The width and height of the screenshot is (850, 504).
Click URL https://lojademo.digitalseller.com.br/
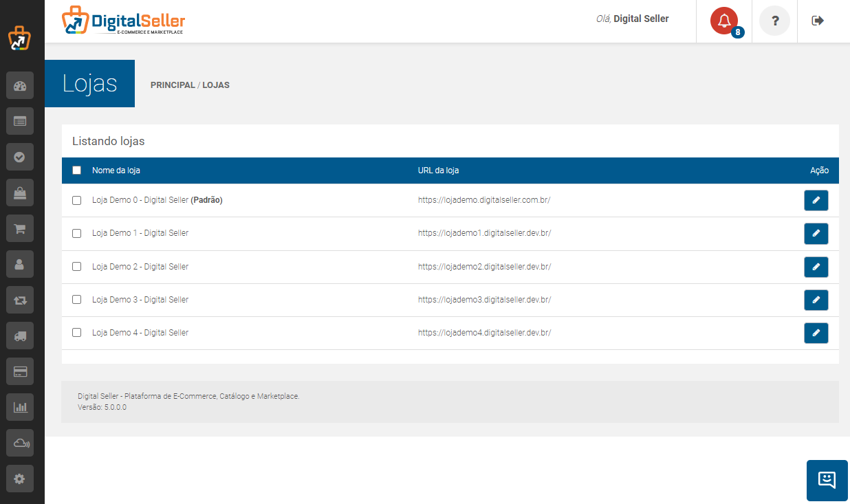click(x=484, y=200)
